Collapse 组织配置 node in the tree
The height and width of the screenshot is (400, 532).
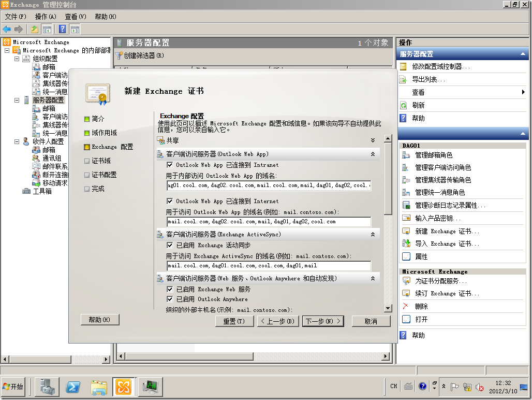pos(17,59)
